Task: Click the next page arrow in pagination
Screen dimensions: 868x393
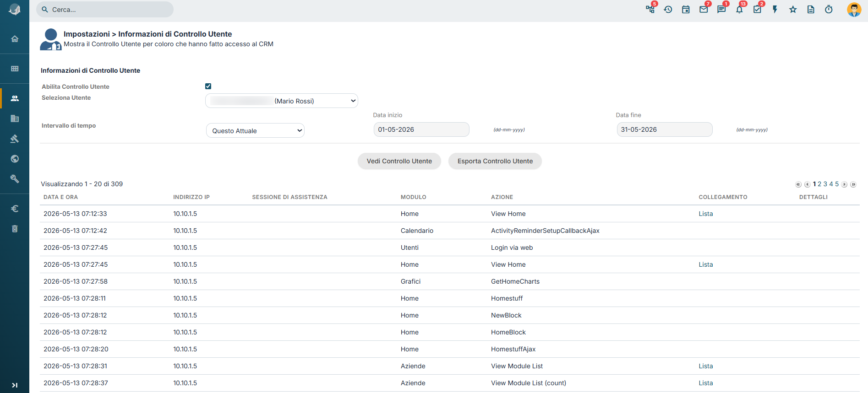Action: (x=844, y=184)
